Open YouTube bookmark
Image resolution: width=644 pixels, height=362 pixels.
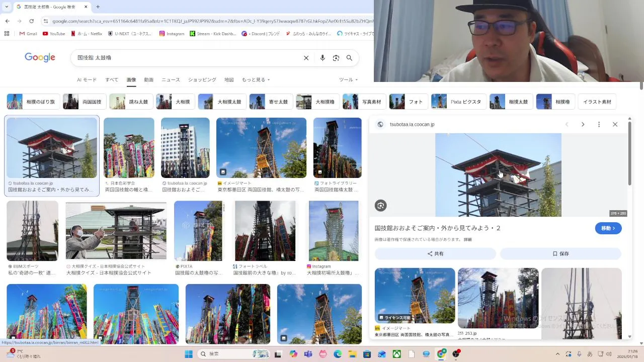[x=54, y=34]
